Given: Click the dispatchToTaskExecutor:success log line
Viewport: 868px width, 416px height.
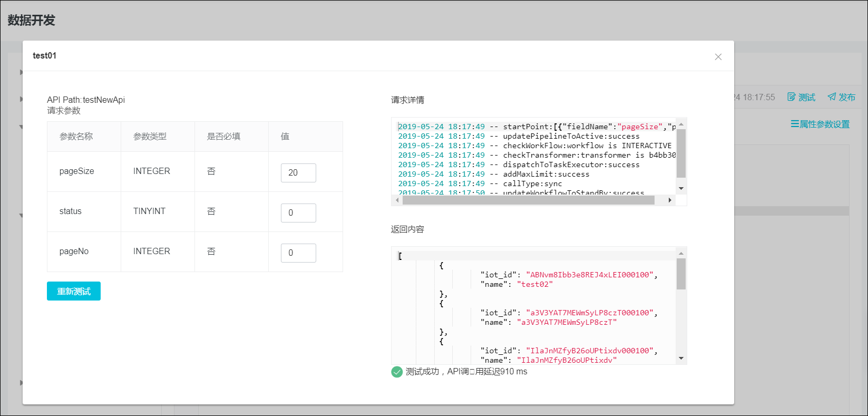Looking at the screenshot, I should (519, 165).
